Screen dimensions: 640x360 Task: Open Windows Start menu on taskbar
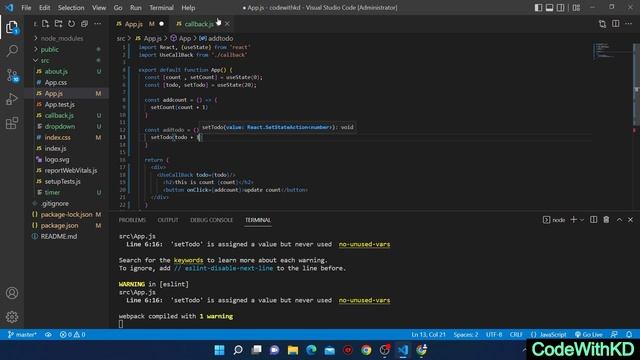(x=220, y=350)
